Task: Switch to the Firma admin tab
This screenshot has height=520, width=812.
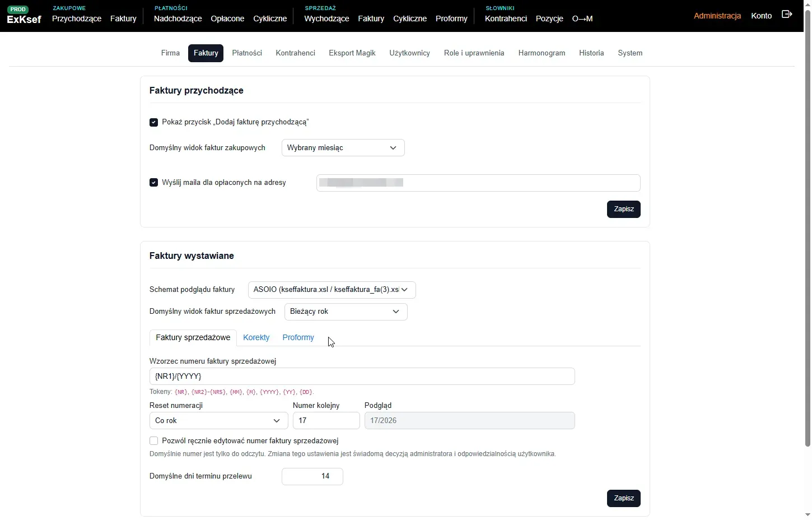Action: coord(170,53)
